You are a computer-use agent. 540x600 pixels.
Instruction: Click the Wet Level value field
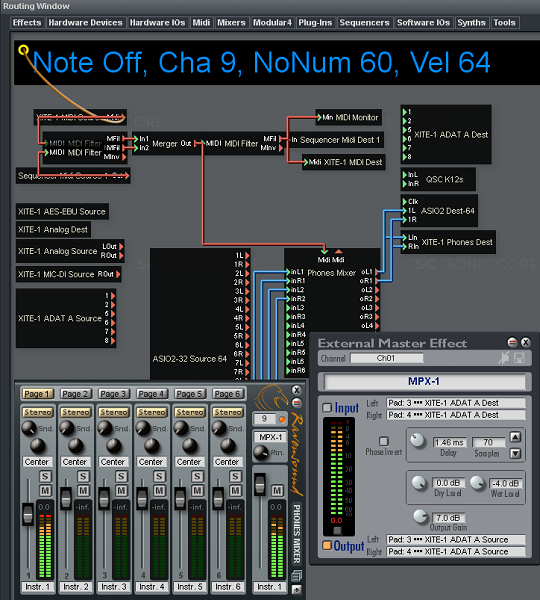coord(505,483)
